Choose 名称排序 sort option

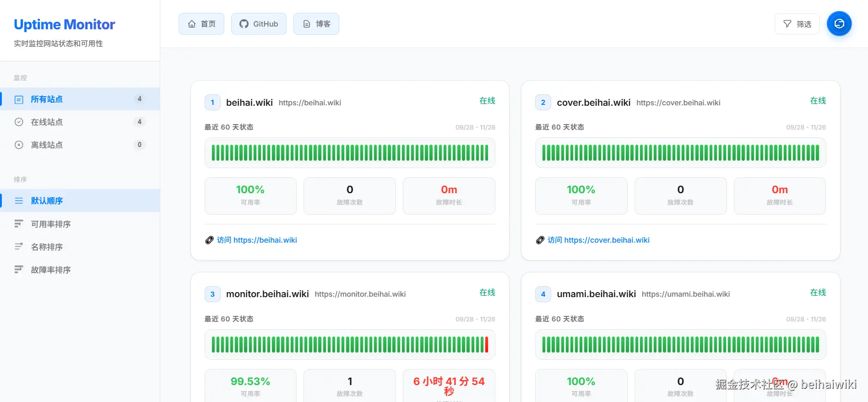80,247
